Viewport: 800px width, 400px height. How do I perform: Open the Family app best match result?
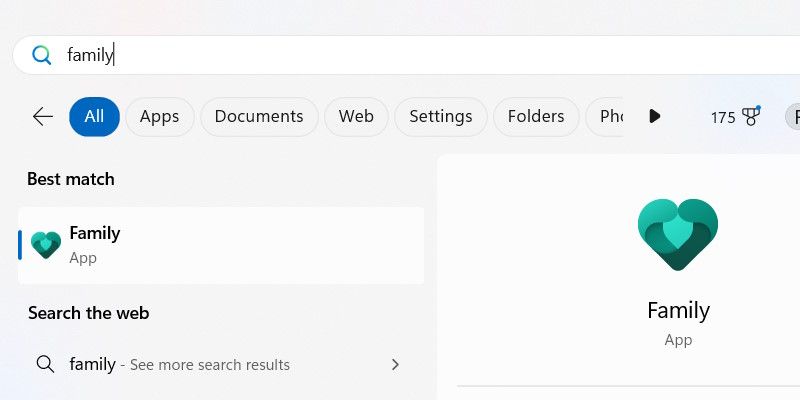pyautogui.click(x=221, y=245)
